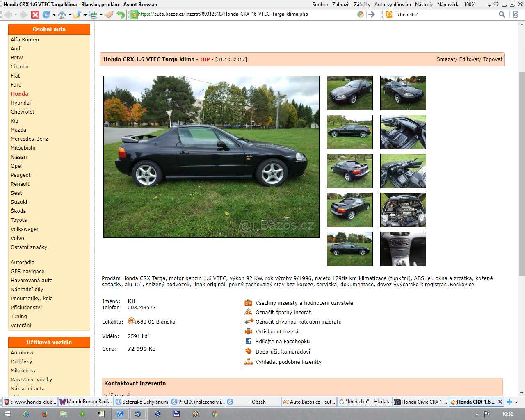Click the printer icon for Vytisknout inzerát
Image resolution: width=525 pixels, height=420 pixels.
(249, 331)
